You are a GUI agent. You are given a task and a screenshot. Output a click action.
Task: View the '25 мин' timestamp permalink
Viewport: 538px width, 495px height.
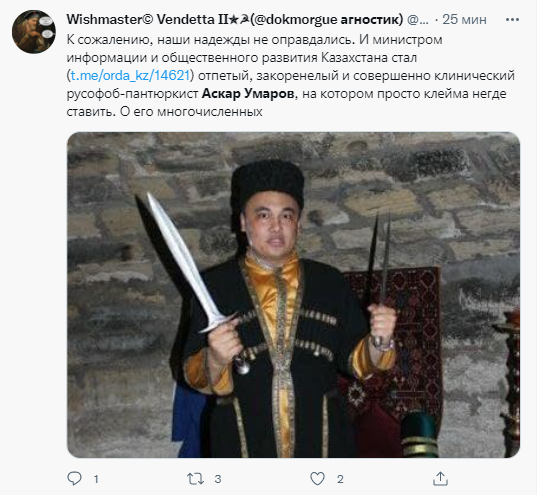(x=464, y=20)
